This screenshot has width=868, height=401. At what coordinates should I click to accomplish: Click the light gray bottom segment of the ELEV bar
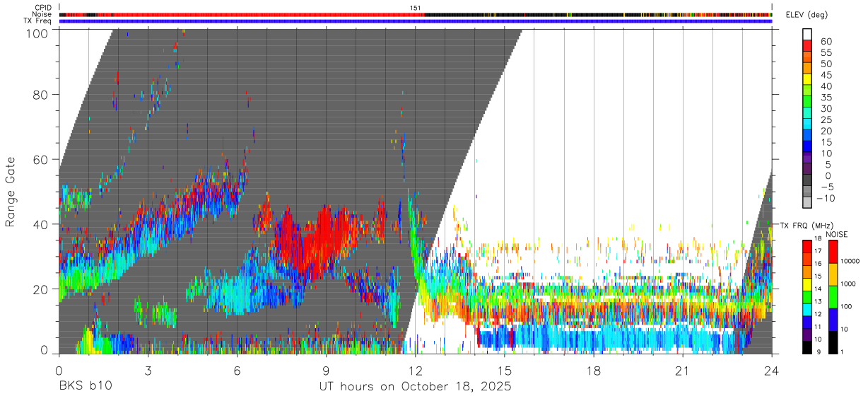pos(807,202)
